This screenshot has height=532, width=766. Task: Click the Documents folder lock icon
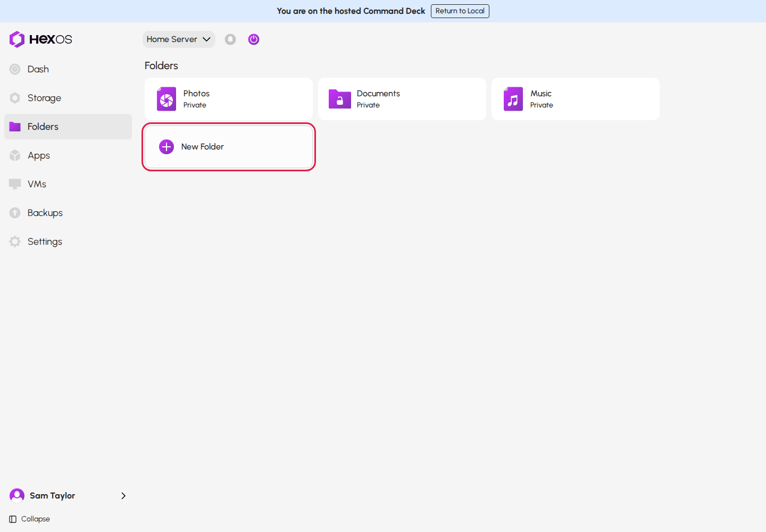pos(340,99)
